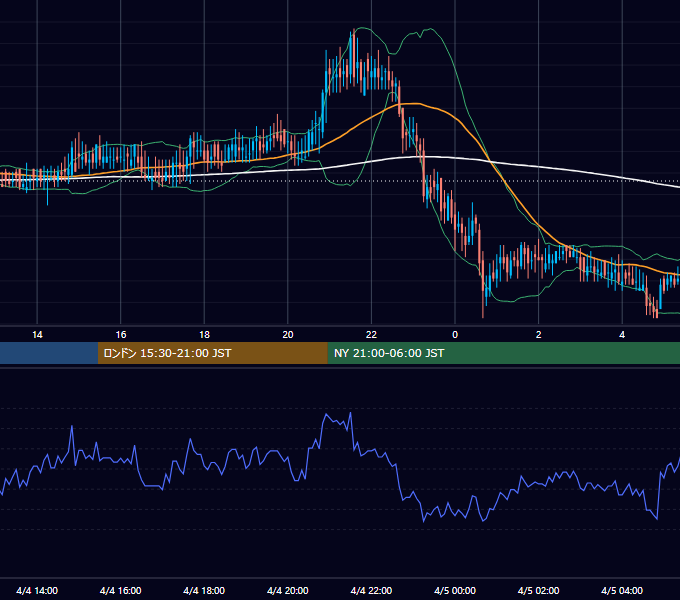This screenshot has width=680, height=600.
Task: Click the 4/5 02:00 indicator axis label
Action: tap(538, 590)
